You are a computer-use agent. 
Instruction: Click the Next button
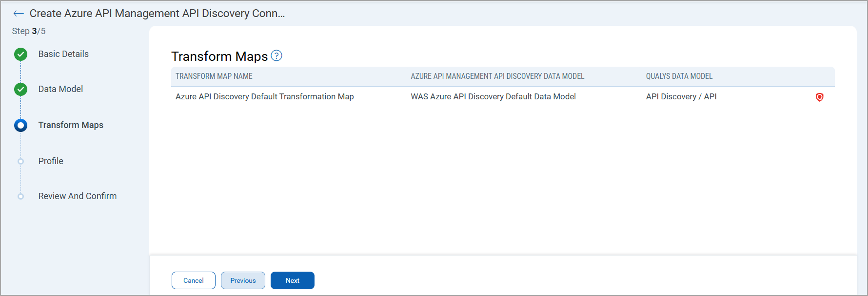click(293, 280)
